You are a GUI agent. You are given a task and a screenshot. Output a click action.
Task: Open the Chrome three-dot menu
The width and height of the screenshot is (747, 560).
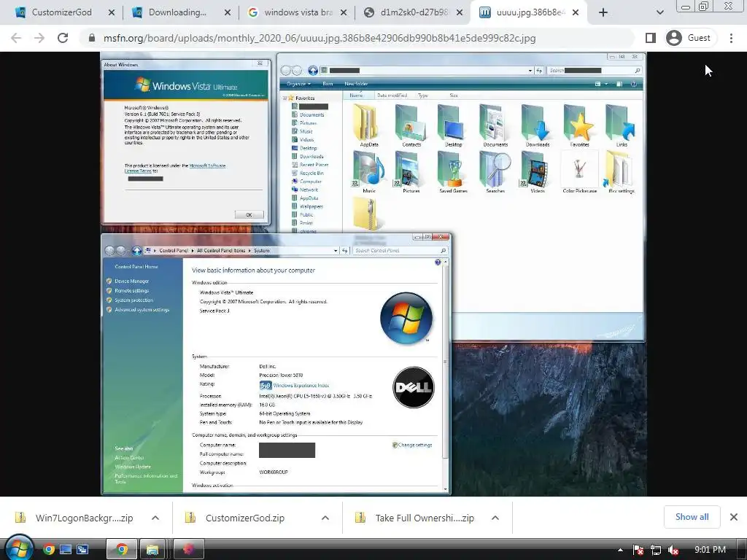tap(731, 38)
